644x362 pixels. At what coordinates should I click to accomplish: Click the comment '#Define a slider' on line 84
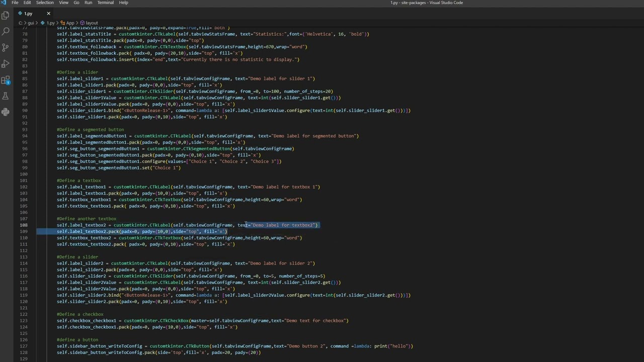point(77,72)
